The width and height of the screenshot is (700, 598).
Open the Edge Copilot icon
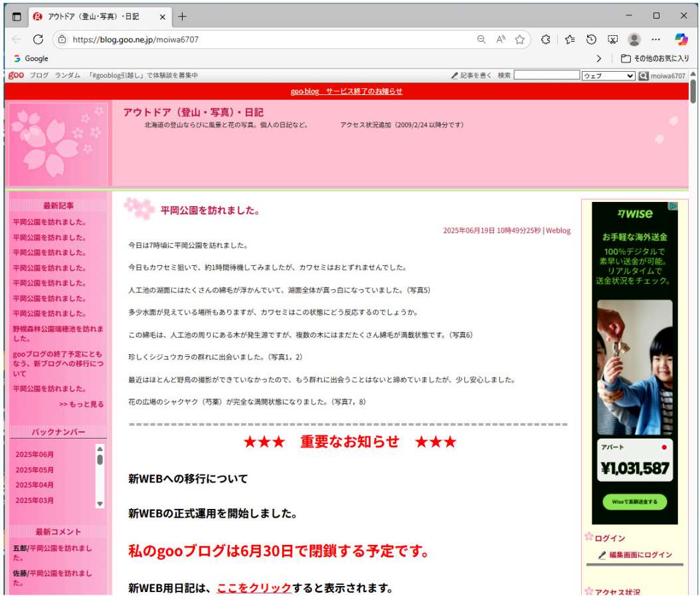coord(681,39)
